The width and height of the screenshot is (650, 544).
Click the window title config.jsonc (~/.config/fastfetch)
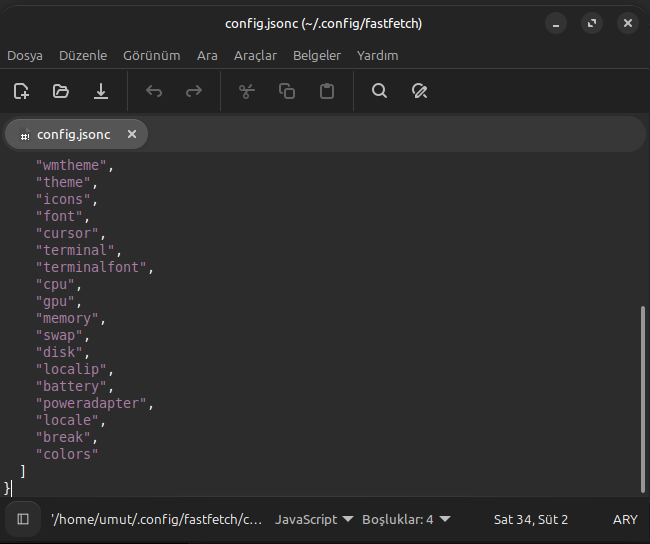[323, 24]
